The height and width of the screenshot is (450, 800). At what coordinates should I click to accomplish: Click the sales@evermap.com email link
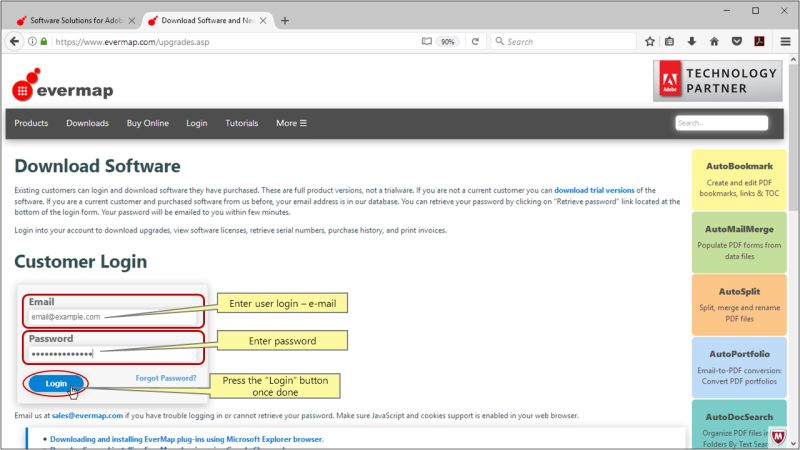[87, 415]
